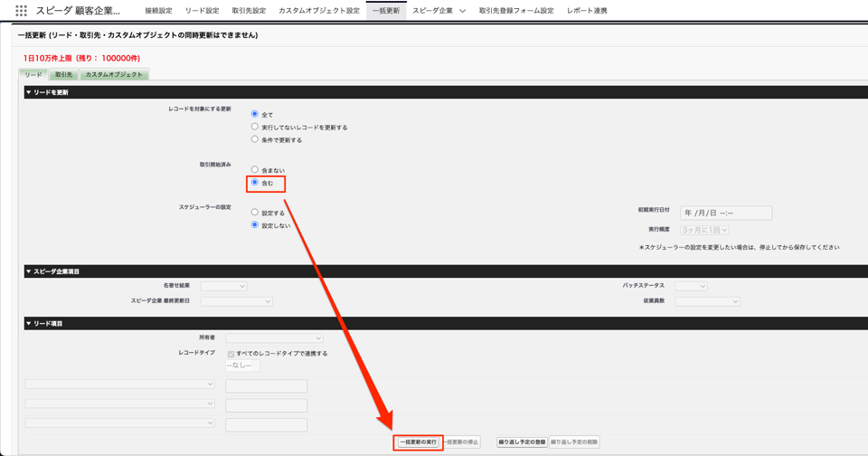Open 接続設定 in the navigation bar
Screen dimensions: 868x456
[x=158, y=11]
